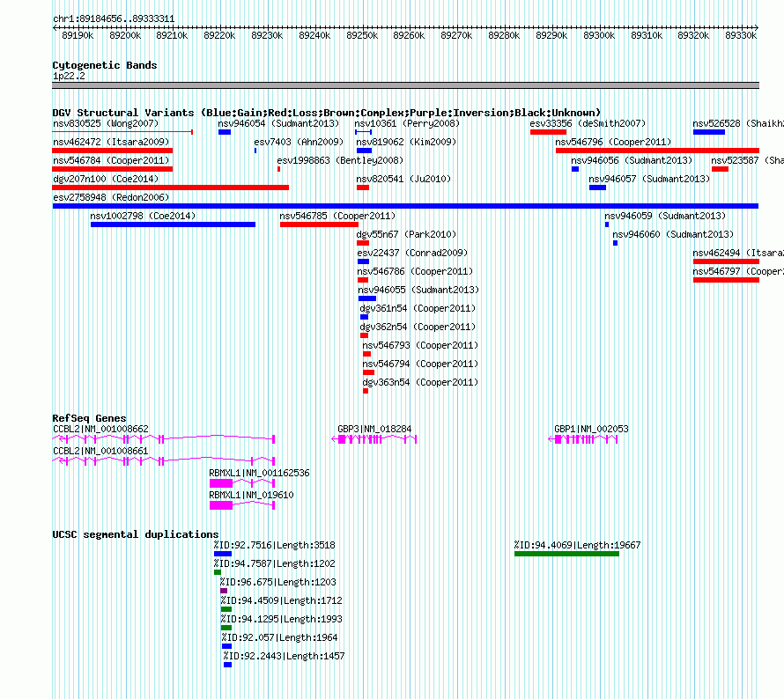Select the %ID:94.4509 Length:1712 duplication
This screenshot has height=699, width=784.
pos(226,609)
